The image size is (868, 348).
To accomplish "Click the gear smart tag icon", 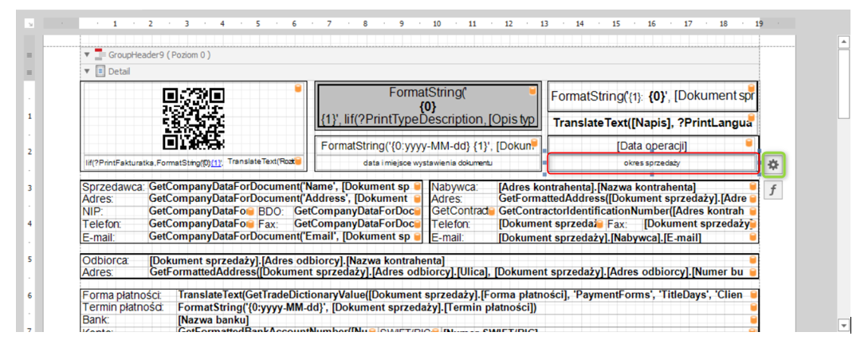I will point(772,164).
